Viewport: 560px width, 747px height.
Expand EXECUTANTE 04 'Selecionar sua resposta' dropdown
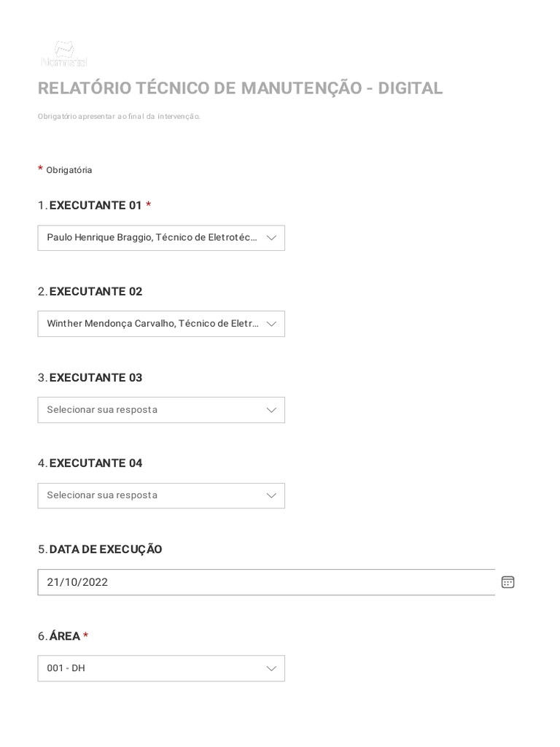click(x=152, y=495)
